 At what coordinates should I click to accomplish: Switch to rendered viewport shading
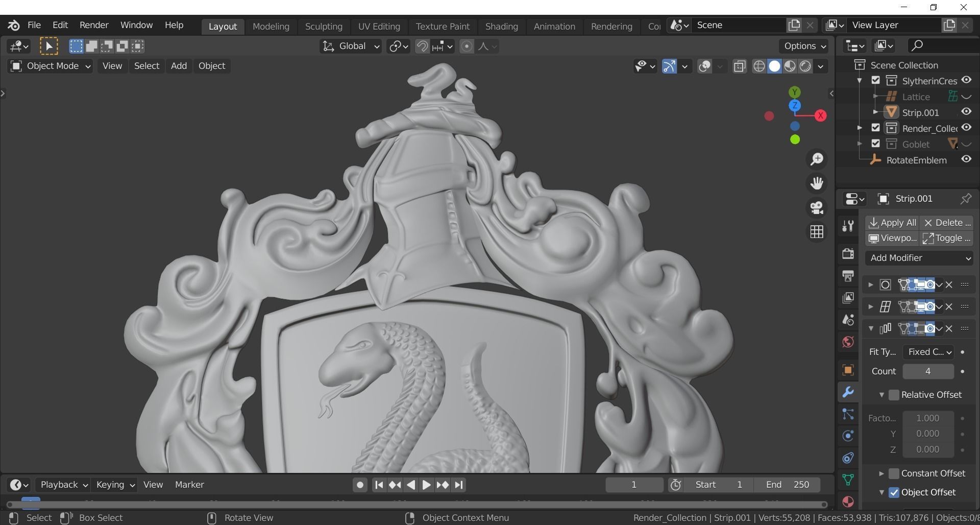tap(805, 66)
